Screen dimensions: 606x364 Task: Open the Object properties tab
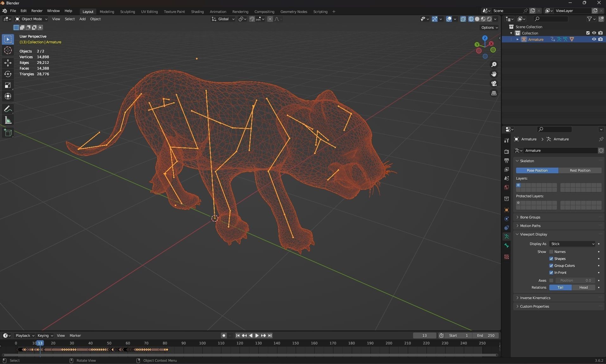tap(507, 210)
